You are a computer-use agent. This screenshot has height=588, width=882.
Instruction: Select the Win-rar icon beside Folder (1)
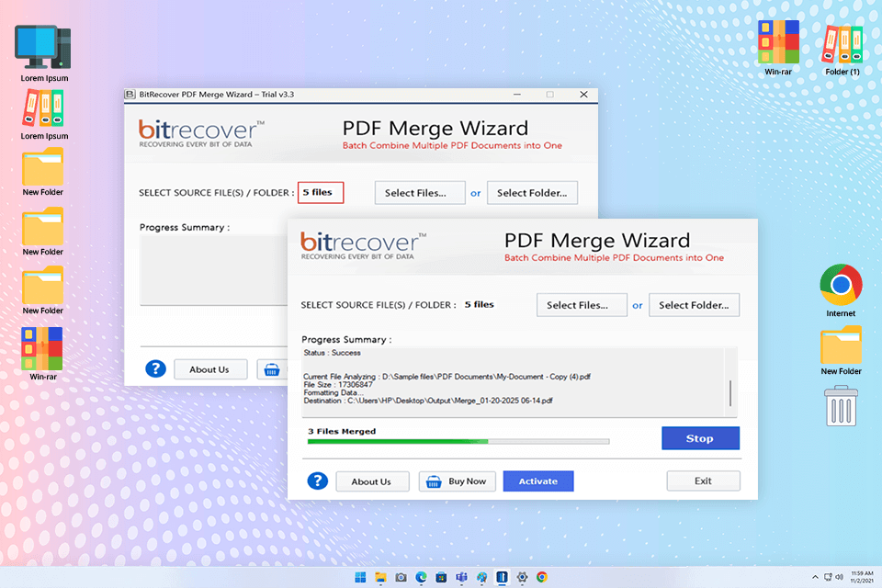[x=778, y=41]
